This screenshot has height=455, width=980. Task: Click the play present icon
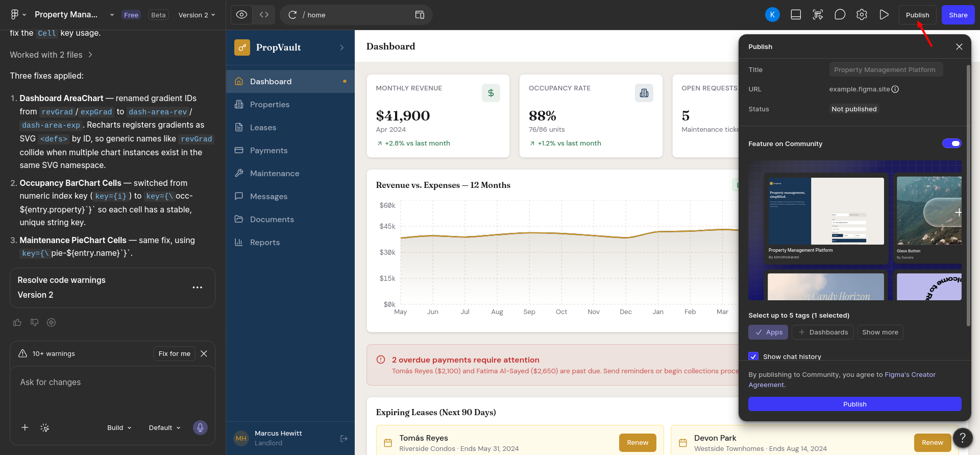click(884, 15)
